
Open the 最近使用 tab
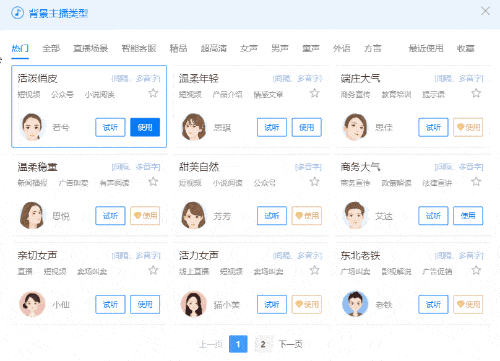(426, 48)
